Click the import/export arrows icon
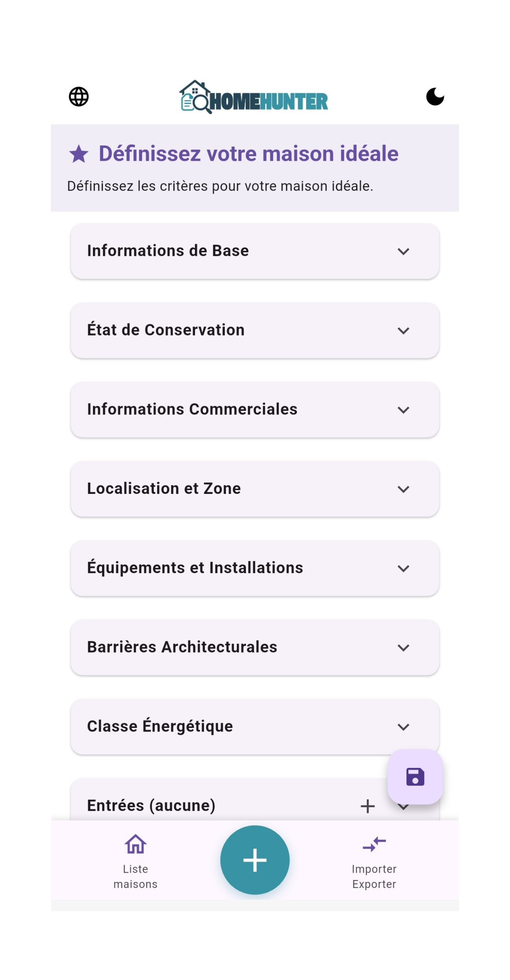This screenshot has width=510, height=980. tap(374, 844)
